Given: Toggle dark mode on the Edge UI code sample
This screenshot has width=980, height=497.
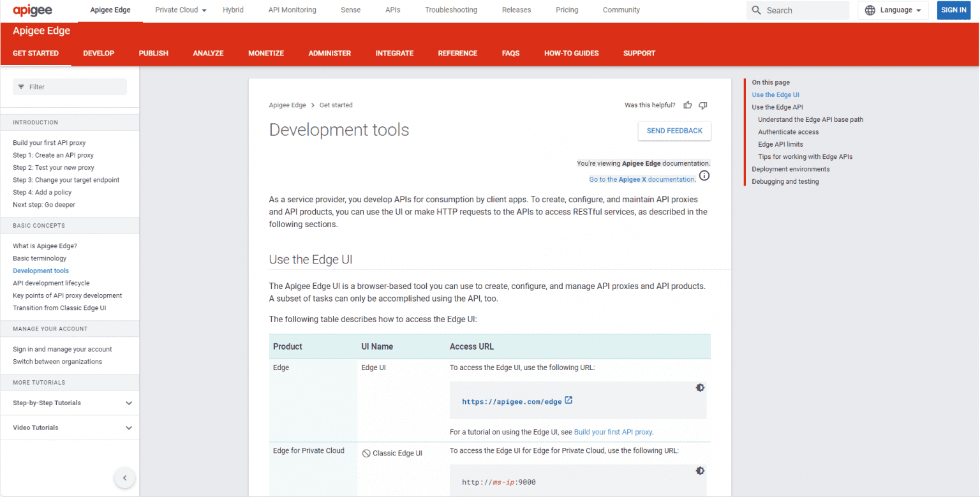Looking at the screenshot, I should (700, 387).
